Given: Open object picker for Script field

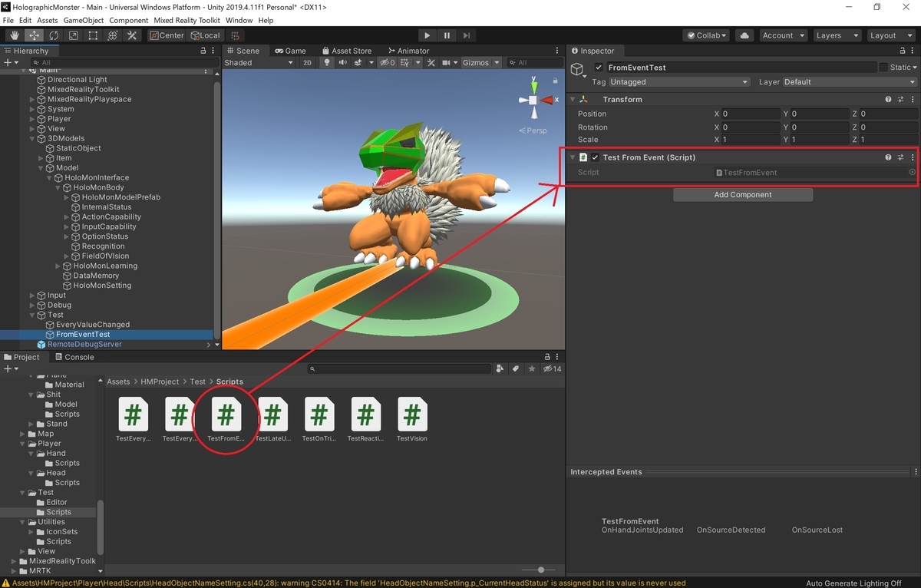Looking at the screenshot, I should click(912, 173).
